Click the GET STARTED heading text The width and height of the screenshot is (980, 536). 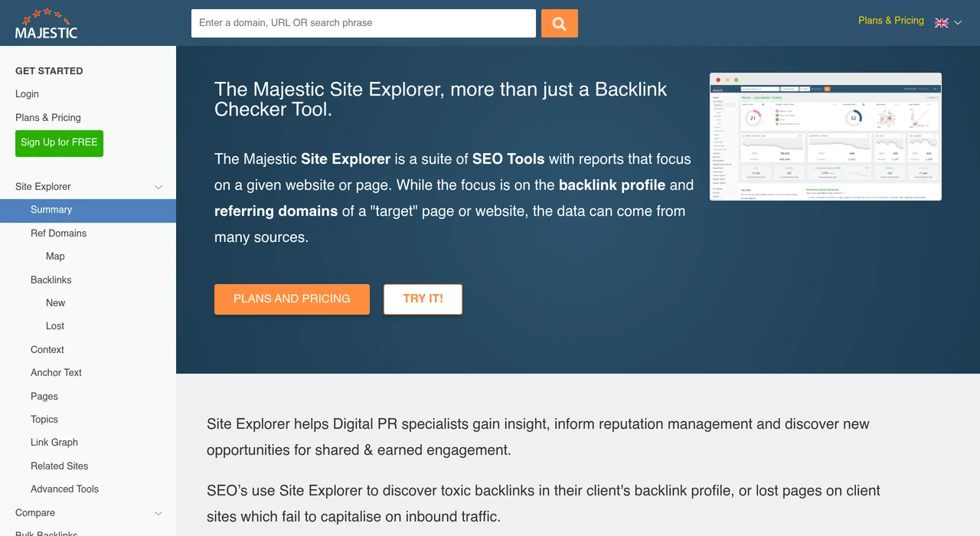coord(49,71)
